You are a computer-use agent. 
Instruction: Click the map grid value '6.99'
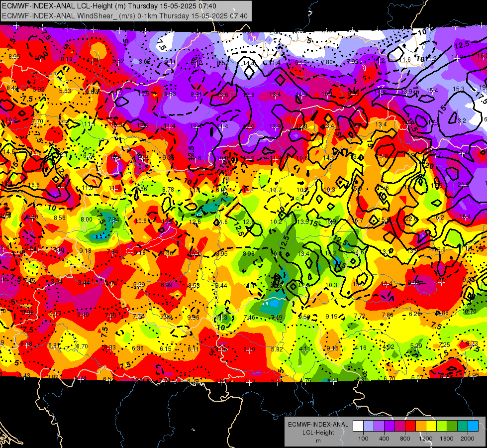pos(167,285)
